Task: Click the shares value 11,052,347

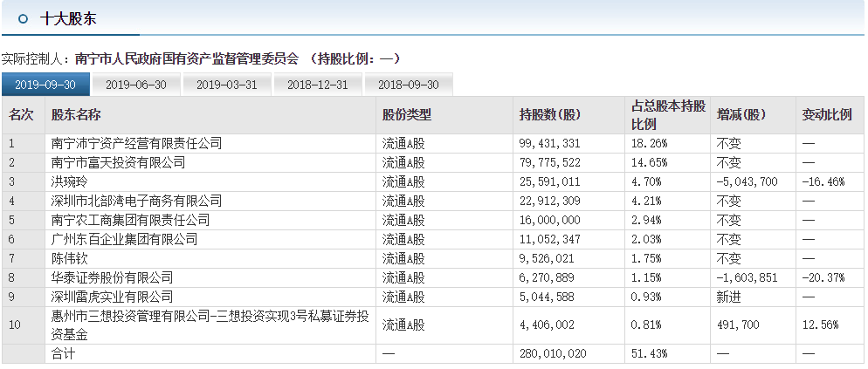Action: click(549, 239)
